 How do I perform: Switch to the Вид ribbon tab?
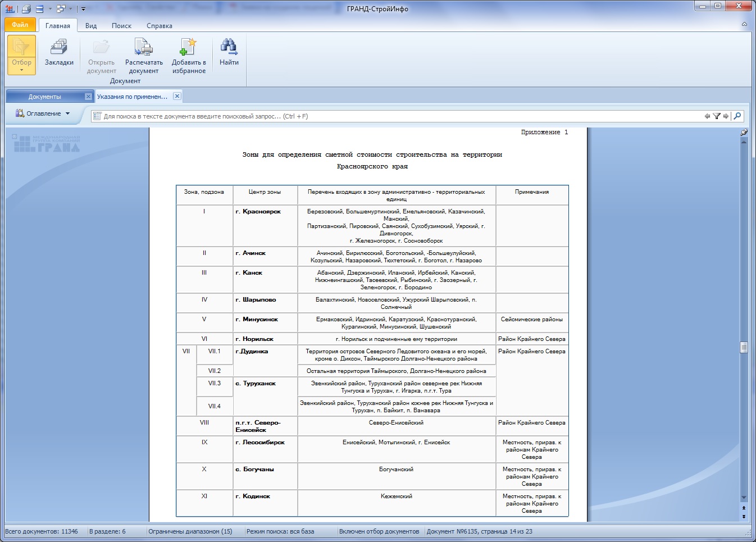tap(91, 26)
